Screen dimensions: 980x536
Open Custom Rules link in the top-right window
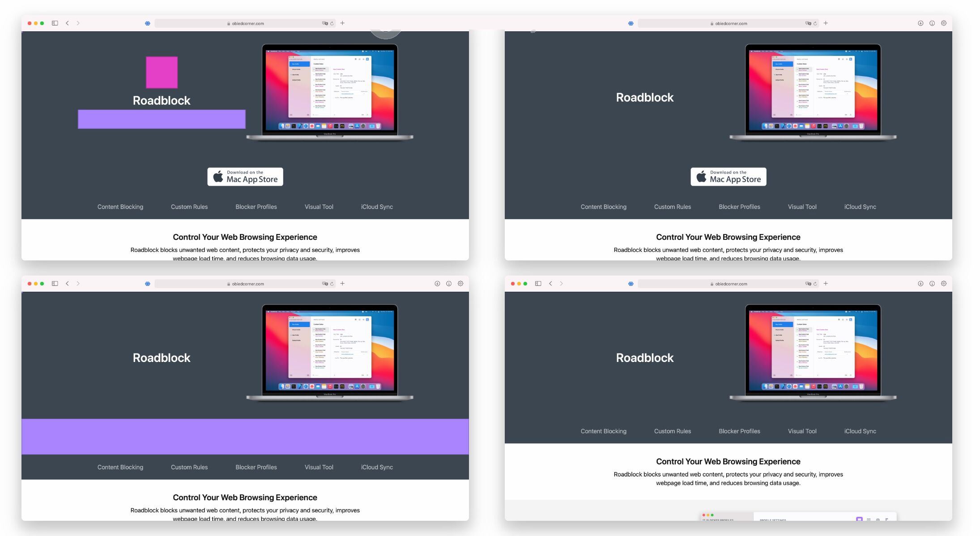[673, 207]
